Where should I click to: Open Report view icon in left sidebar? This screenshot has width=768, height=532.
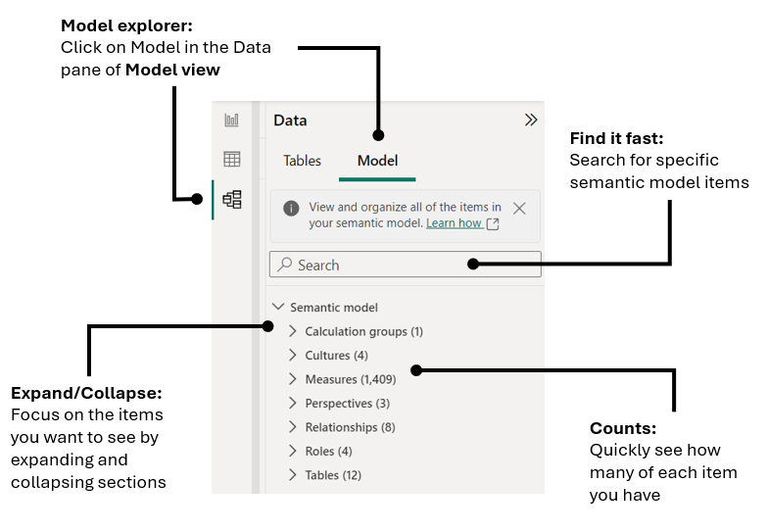tap(231, 120)
